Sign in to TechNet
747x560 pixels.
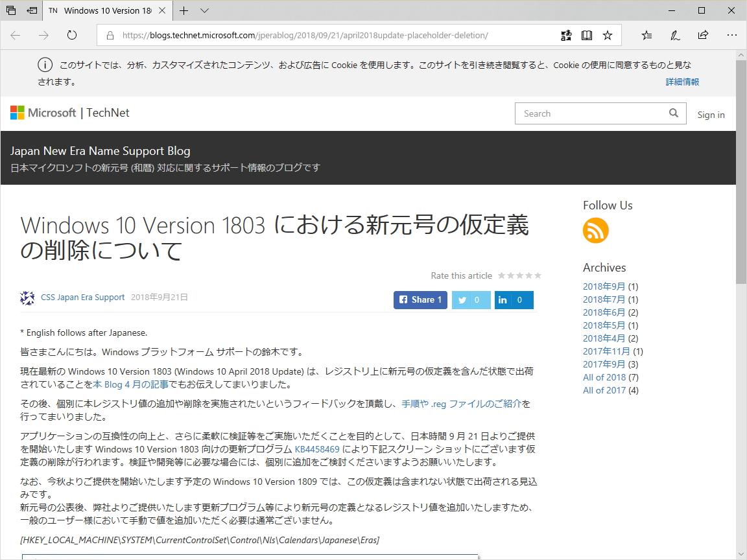(x=711, y=115)
